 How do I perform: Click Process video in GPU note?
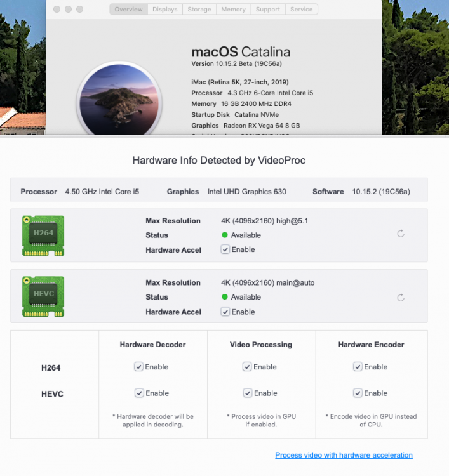click(x=261, y=420)
